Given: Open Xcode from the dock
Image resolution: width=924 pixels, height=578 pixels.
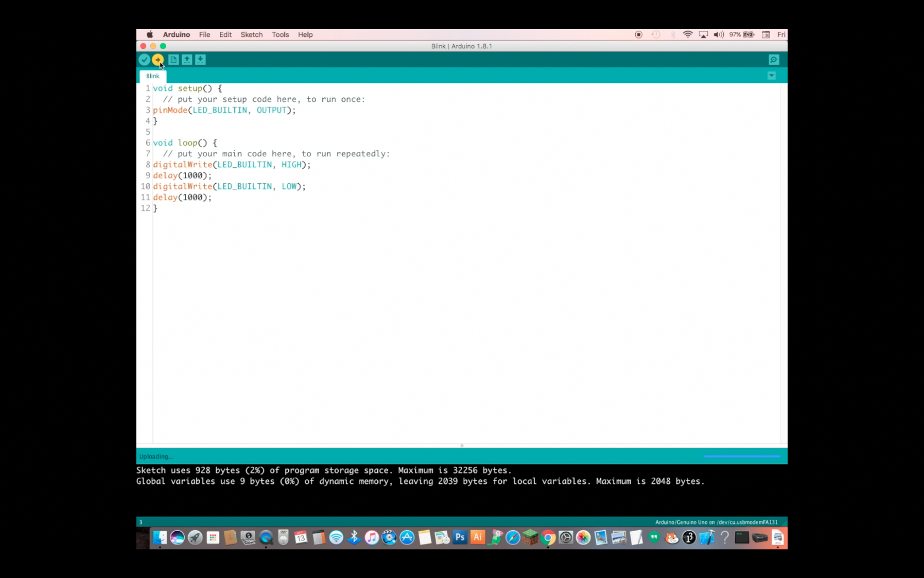Looking at the screenshot, I should click(x=707, y=537).
